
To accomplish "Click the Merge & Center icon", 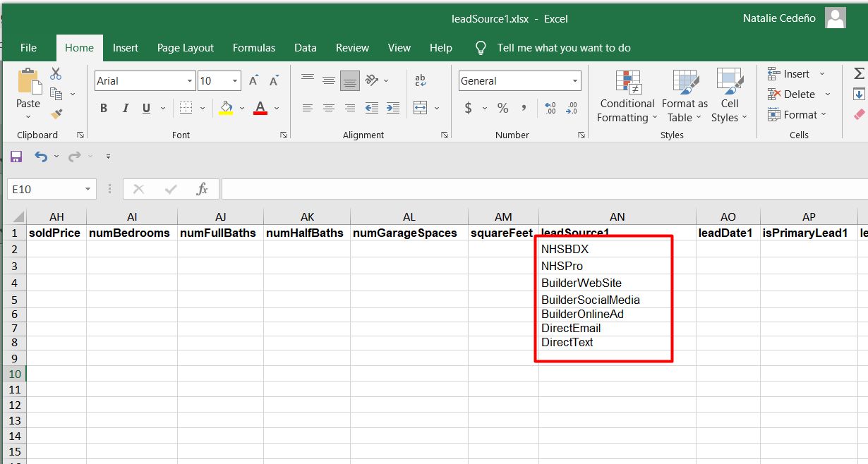I will pyautogui.click(x=421, y=108).
